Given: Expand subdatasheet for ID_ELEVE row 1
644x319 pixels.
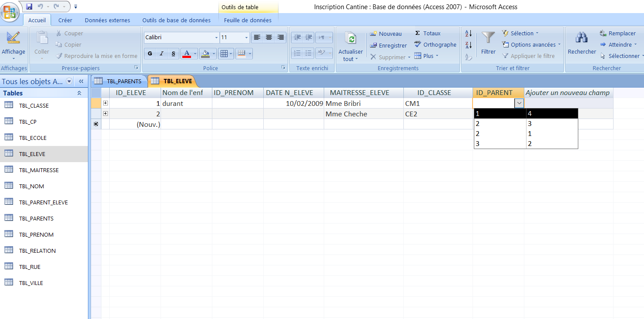Looking at the screenshot, I should point(105,103).
